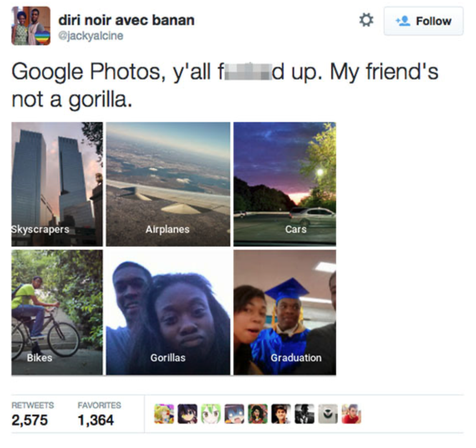This screenshot has height=448, width=476.
Task: Open the @jackyalcine handle link
Action: 91,36
